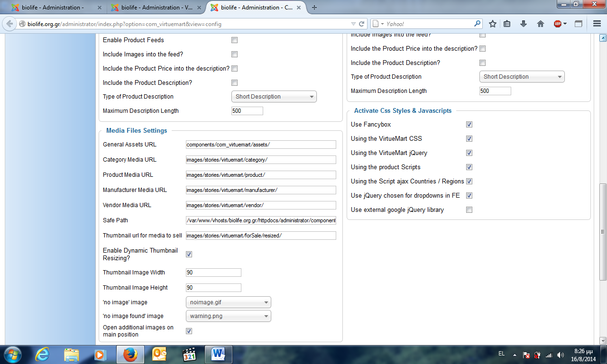This screenshot has width=607, height=364.
Task: Open Media Player Classic 321 icon
Action: click(189, 355)
